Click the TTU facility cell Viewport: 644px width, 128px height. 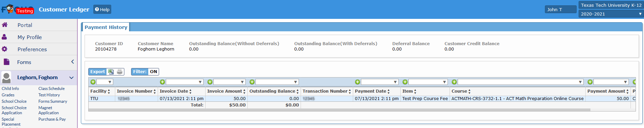(101, 99)
